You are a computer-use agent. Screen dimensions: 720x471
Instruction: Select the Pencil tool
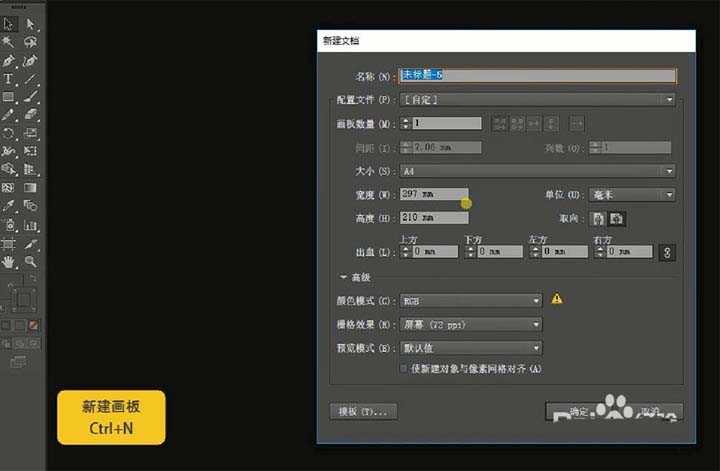click(x=9, y=115)
